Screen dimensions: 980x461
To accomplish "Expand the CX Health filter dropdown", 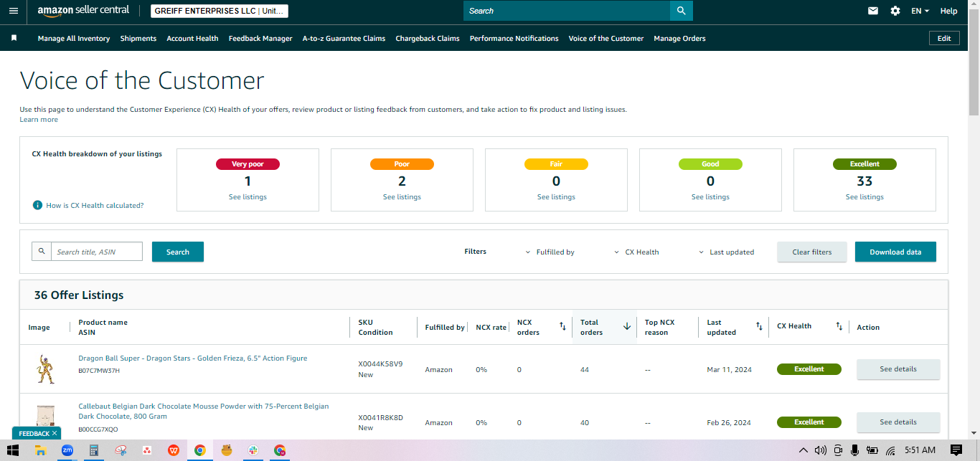I will tap(636, 252).
